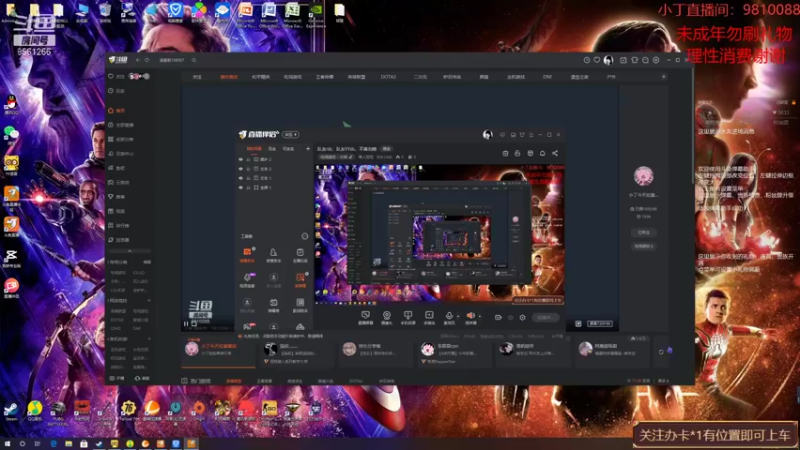This screenshot has height=450, width=800.
Task: Select the active scene tab in companion
Action: tap(254, 149)
